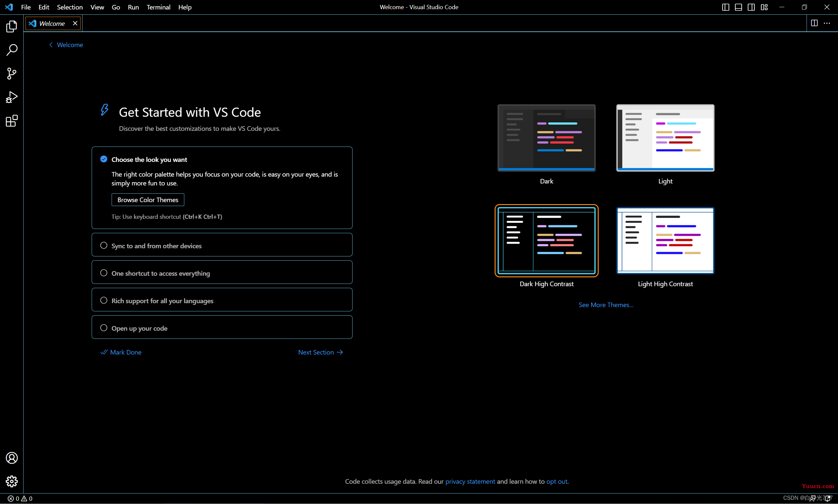Click Browse Color Themes button
838x504 pixels.
[148, 200]
